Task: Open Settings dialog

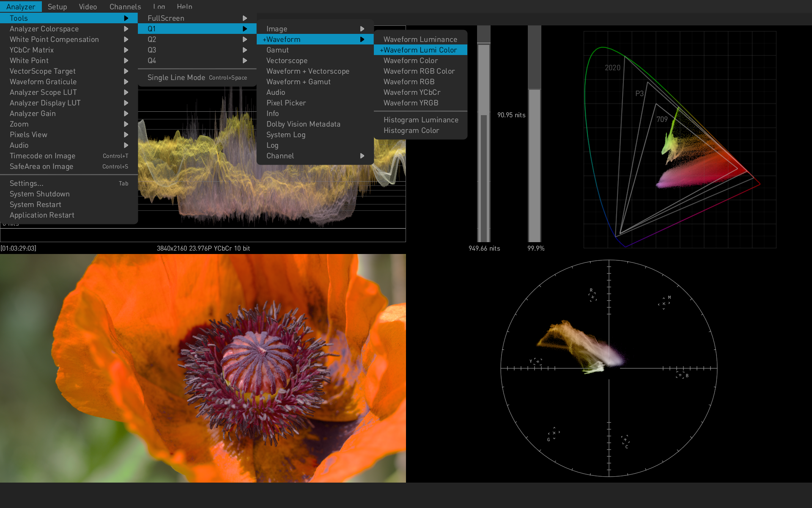Action: click(x=27, y=183)
